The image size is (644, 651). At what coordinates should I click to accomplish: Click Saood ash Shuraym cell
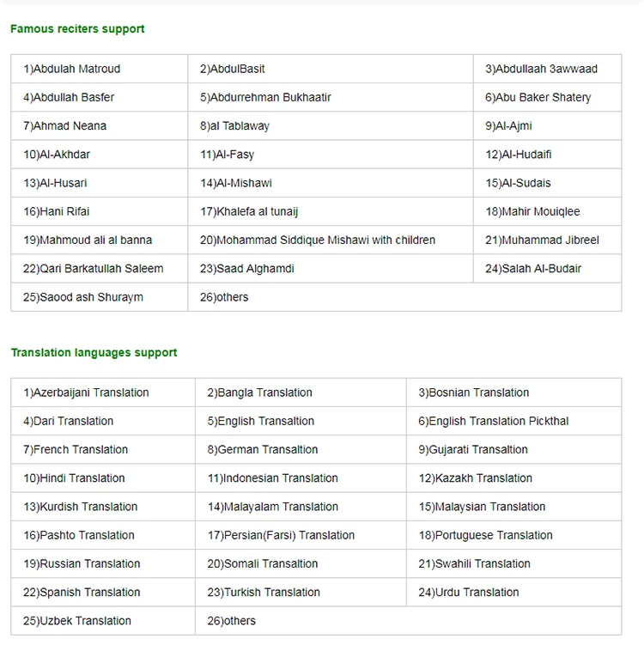click(x=100, y=297)
